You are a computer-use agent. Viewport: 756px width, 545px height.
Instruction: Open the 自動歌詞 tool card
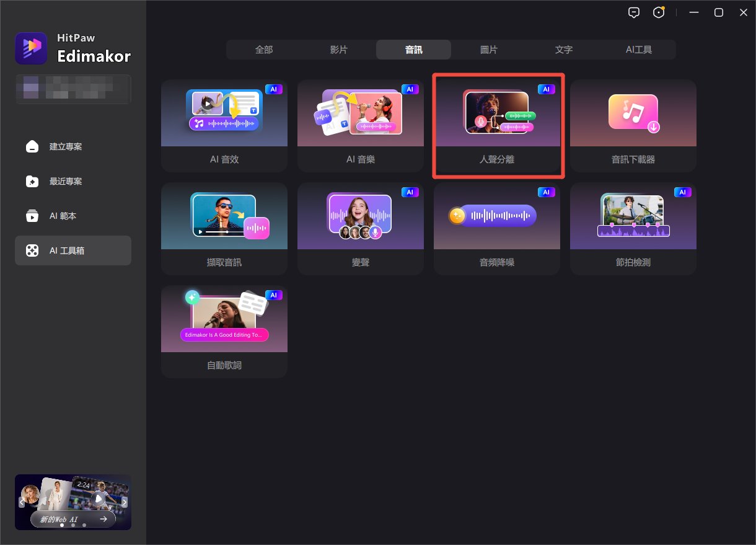[224, 332]
